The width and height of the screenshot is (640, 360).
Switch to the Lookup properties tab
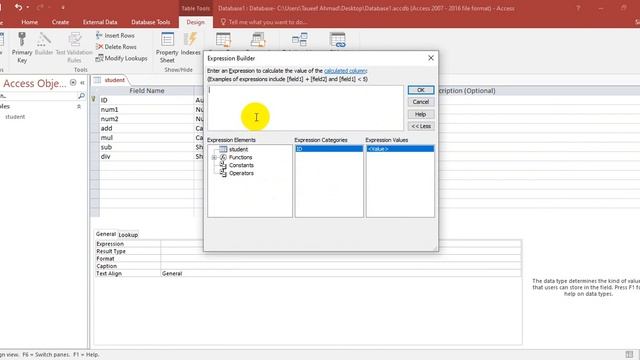click(x=128, y=235)
